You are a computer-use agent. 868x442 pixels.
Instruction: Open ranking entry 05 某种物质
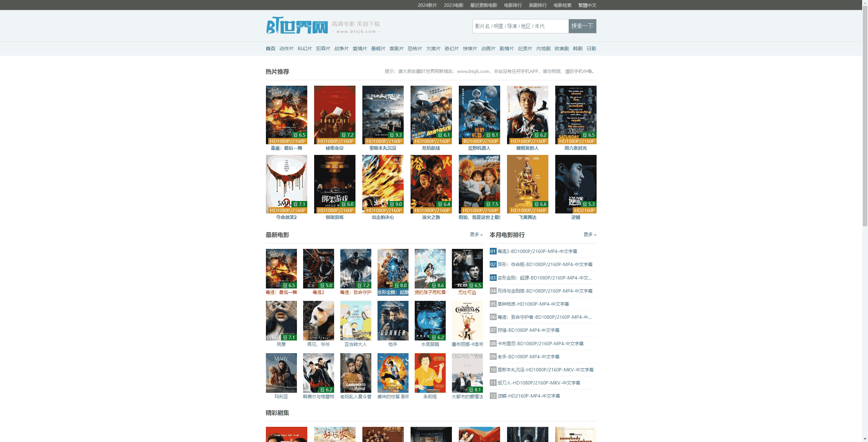pos(533,304)
